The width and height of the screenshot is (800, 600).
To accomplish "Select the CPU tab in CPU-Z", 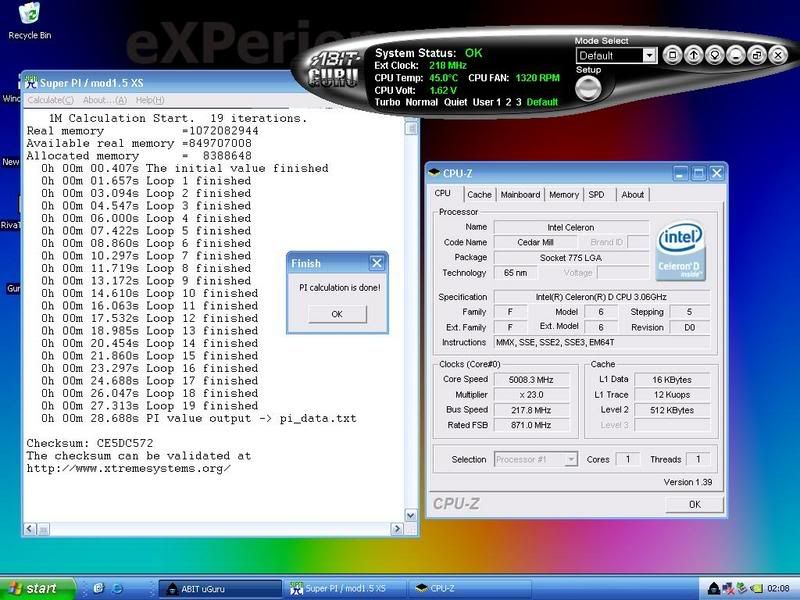I will 442,193.
